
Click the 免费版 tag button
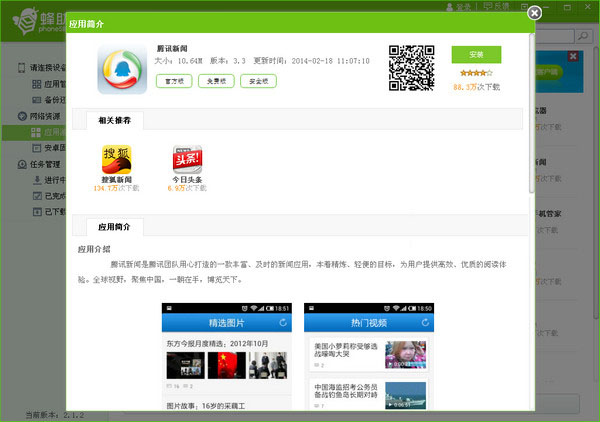click(x=216, y=81)
